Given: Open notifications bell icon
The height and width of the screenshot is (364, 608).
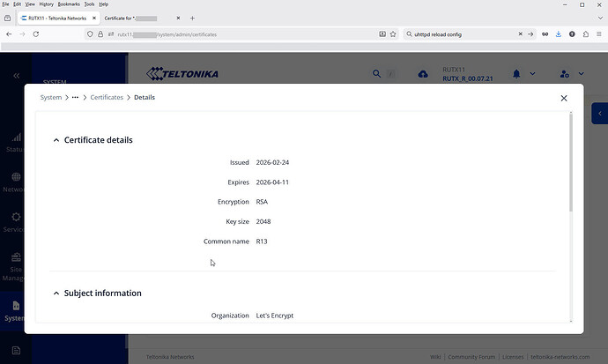Looking at the screenshot, I should (x=516, y=74).
